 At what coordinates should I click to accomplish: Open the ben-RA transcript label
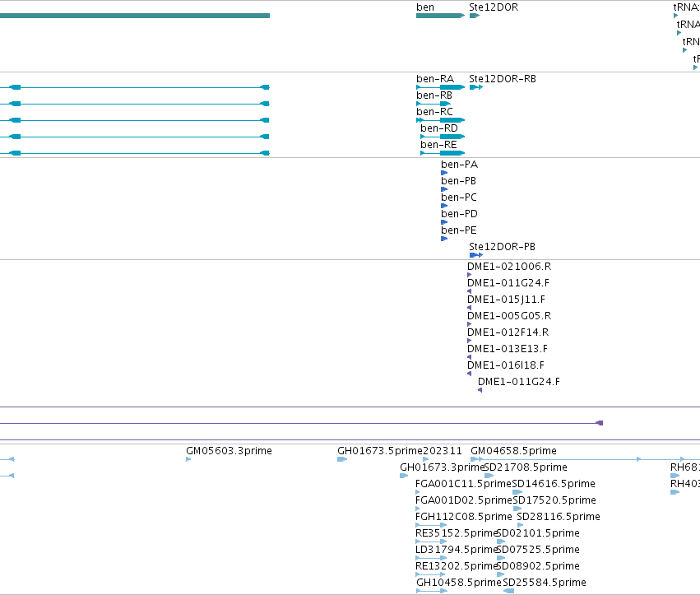point(435,79)
